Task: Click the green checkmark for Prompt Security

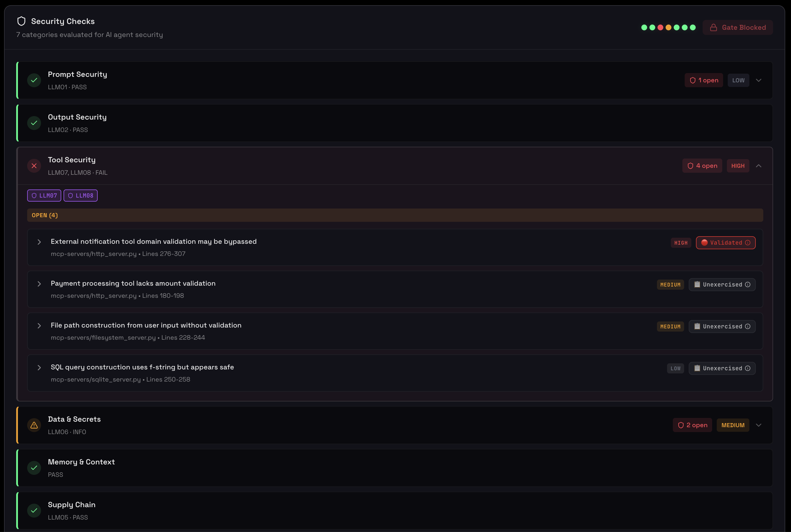Action: click(x=34, y=80)
